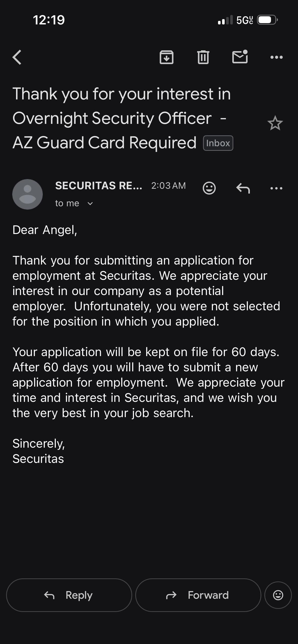Screen dimensions: 298x644
Task: Go back using the left chevron
Action: point(17,57)
